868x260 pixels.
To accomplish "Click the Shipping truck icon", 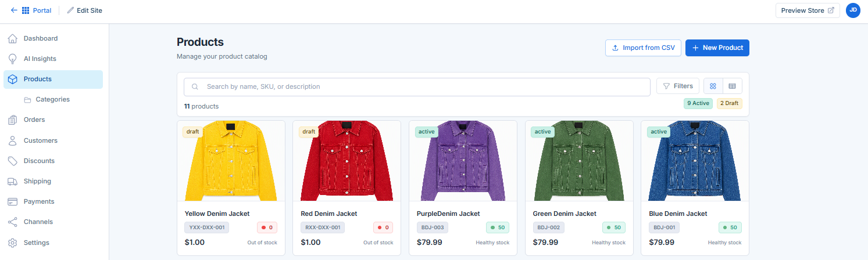I will pos(13,181).
